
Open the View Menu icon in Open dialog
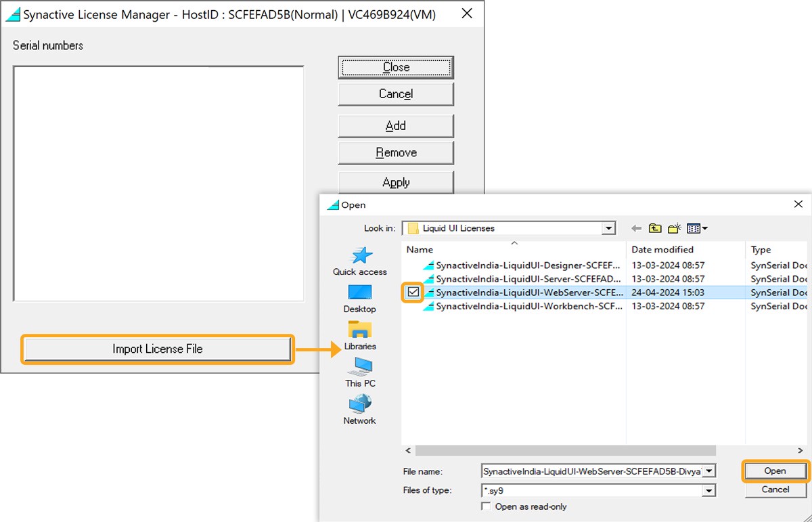point(697,229)
